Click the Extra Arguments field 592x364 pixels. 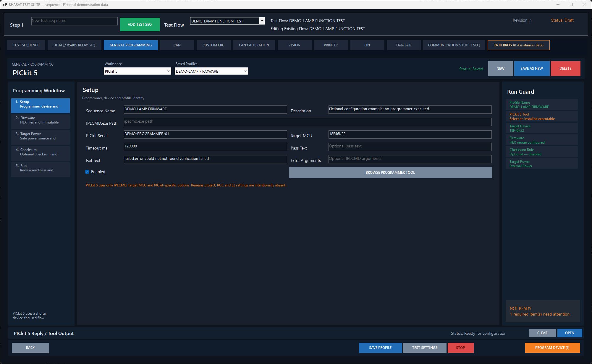[x=410, y=159]
